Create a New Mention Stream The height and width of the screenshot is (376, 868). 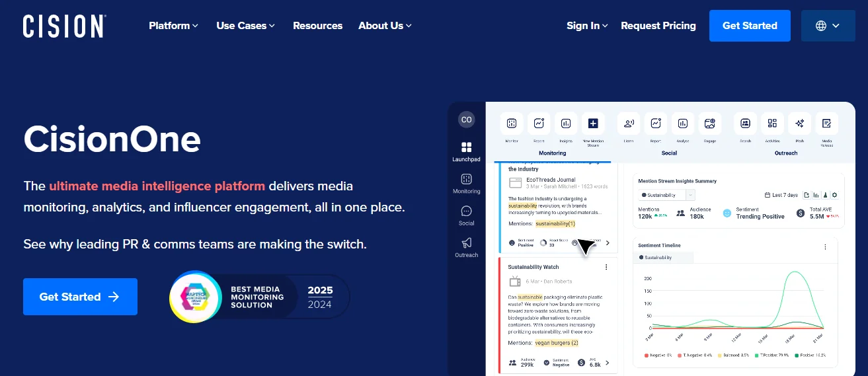[593, 124]
